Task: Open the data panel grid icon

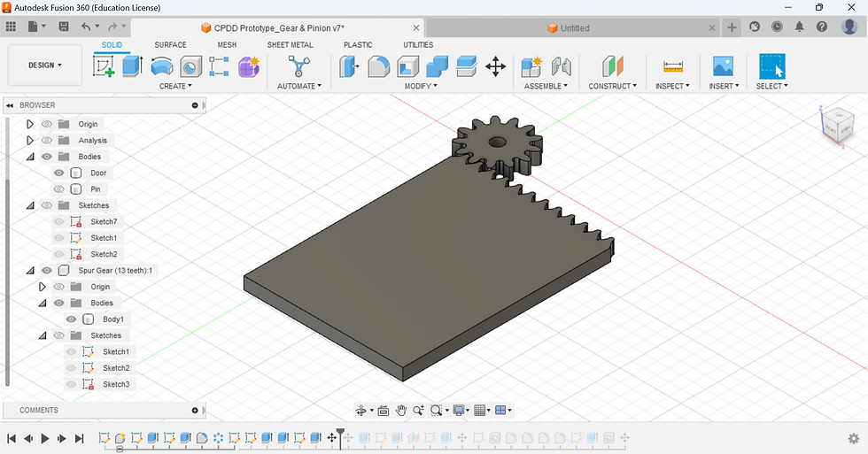Action: [11, 27]
